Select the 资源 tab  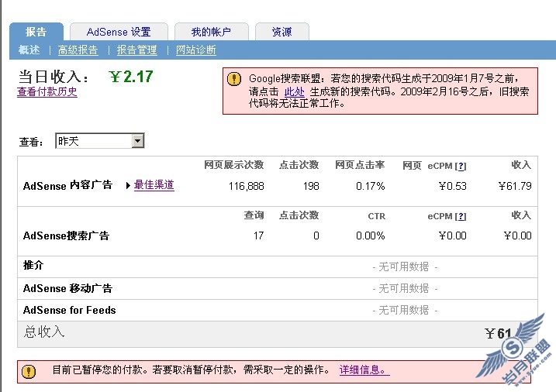coord(281,32)
